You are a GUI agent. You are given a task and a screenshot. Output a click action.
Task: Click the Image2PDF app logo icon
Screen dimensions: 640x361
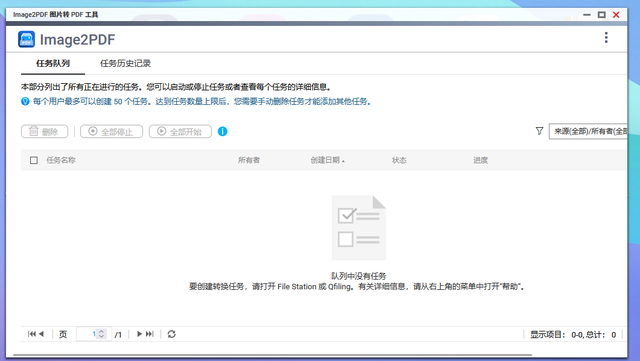27,40
